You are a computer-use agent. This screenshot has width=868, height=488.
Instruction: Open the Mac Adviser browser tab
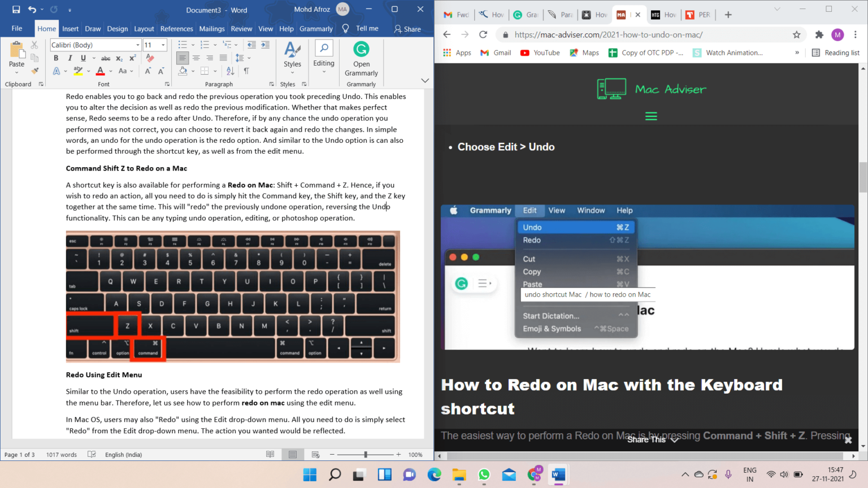pos(622,14)
